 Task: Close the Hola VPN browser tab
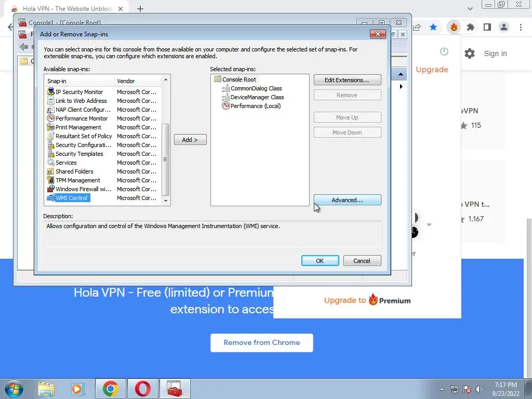(x=121, y=9)
